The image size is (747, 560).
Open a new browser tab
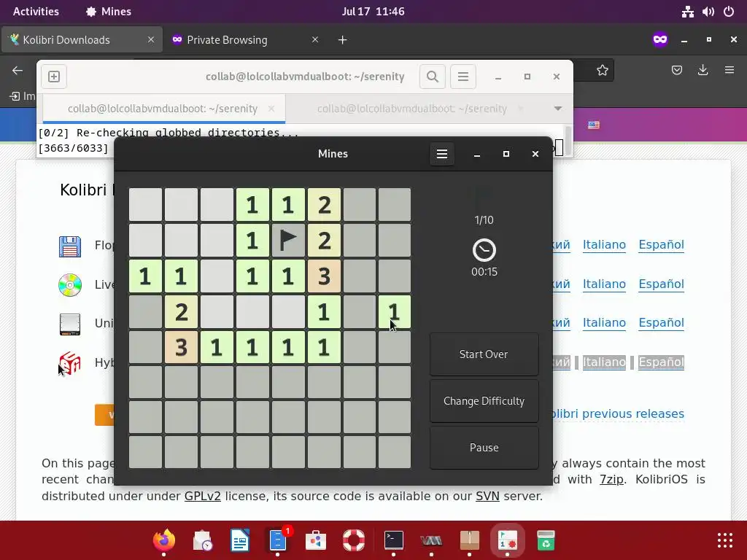click(343, 40)
